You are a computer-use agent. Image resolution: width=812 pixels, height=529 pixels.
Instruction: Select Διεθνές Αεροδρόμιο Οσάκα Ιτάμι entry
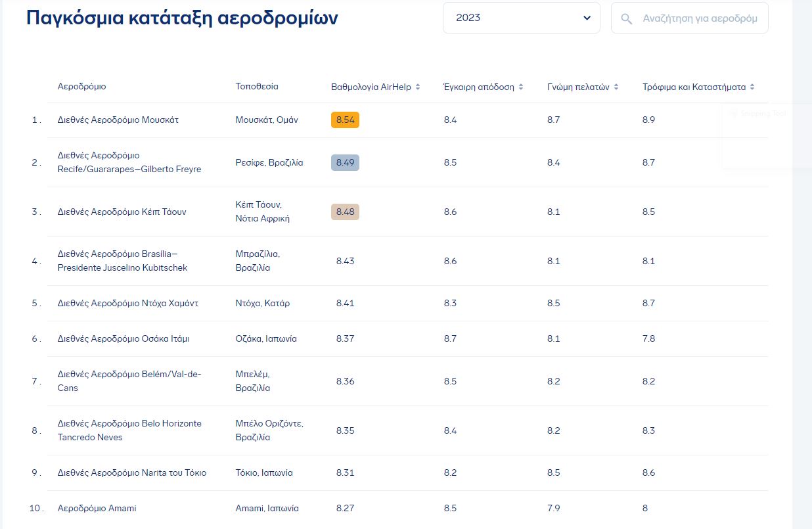tap(124, 339)
